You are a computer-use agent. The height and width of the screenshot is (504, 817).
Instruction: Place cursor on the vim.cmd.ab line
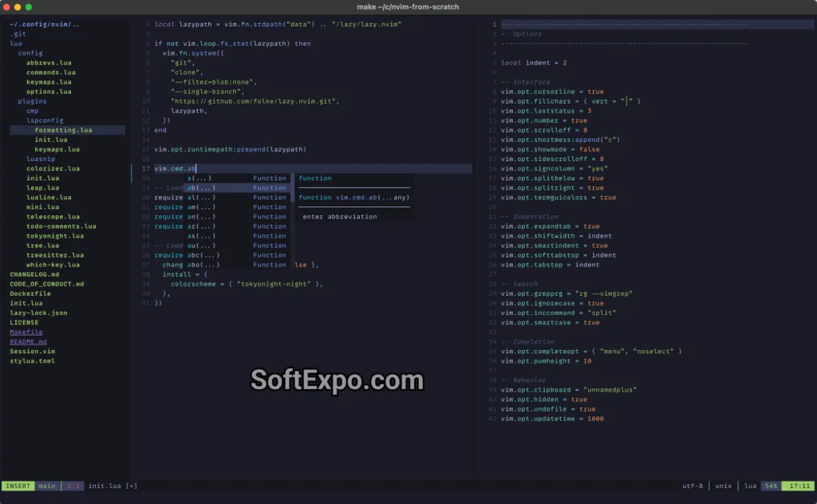[176, 168]
